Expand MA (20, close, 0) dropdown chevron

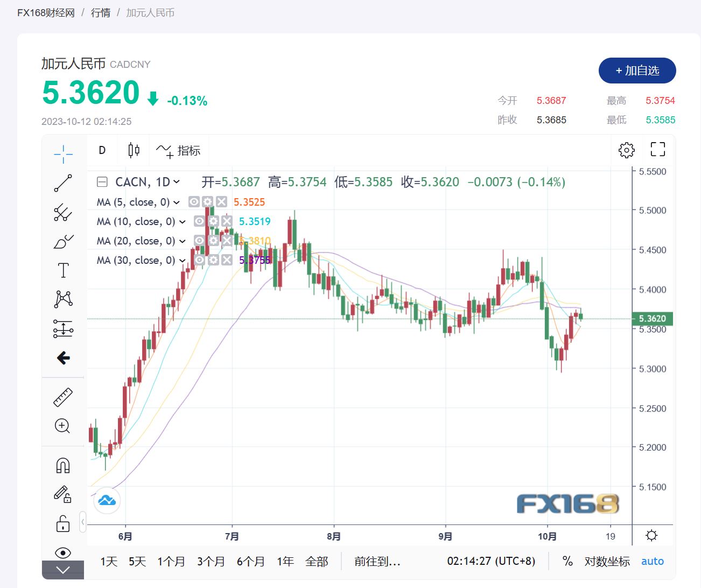(x=182, y=241)
